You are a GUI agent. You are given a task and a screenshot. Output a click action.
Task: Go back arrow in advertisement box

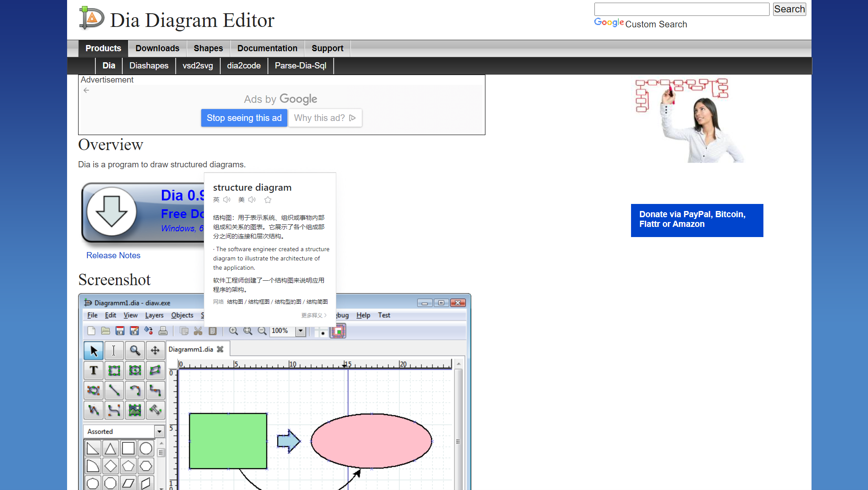pyautogui.click(x=86, y=90)
